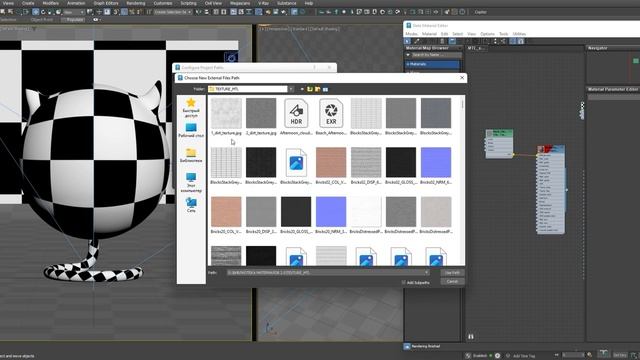Click Cancel in the path dialog
640x360 pixels.
pos(452,282)
